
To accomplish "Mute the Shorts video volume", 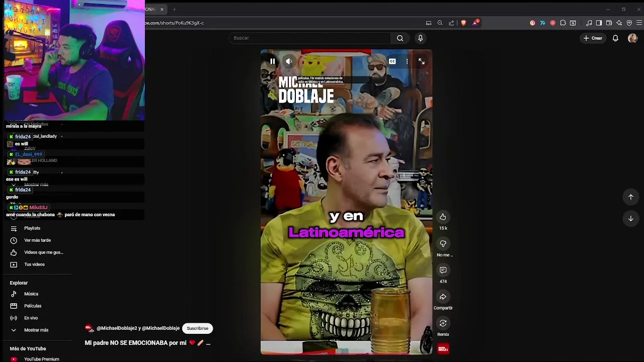I will [289, 61].
